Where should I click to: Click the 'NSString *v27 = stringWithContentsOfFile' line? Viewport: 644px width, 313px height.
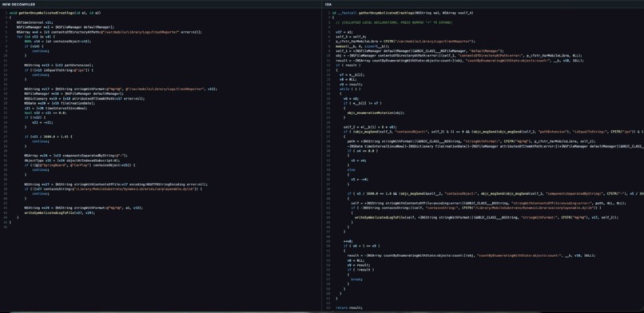coord(116,184)
